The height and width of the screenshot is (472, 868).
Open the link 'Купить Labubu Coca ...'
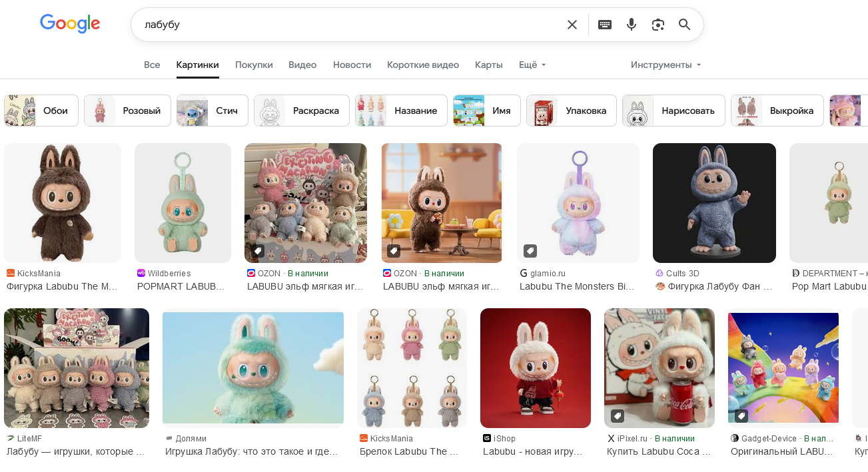pos(659,451)
